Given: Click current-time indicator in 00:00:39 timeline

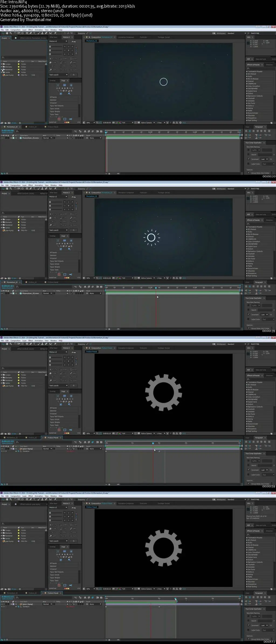Looking at the screenshot, I should (156, 288).
